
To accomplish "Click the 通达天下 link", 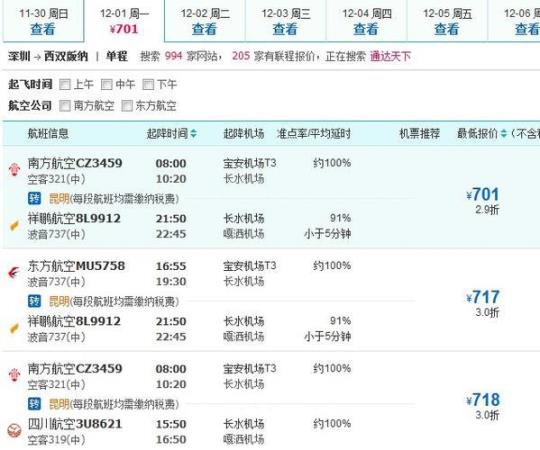I will 390,56.
